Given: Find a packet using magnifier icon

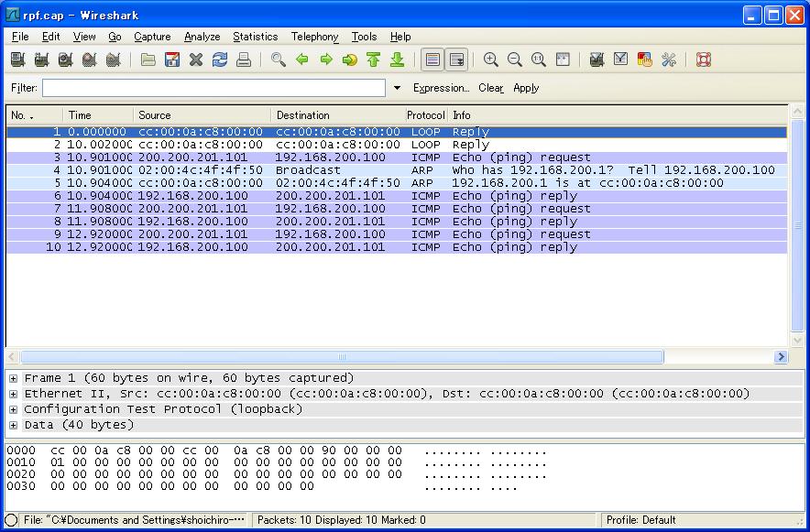Looking at the screenshot, I should pos(279,60).
